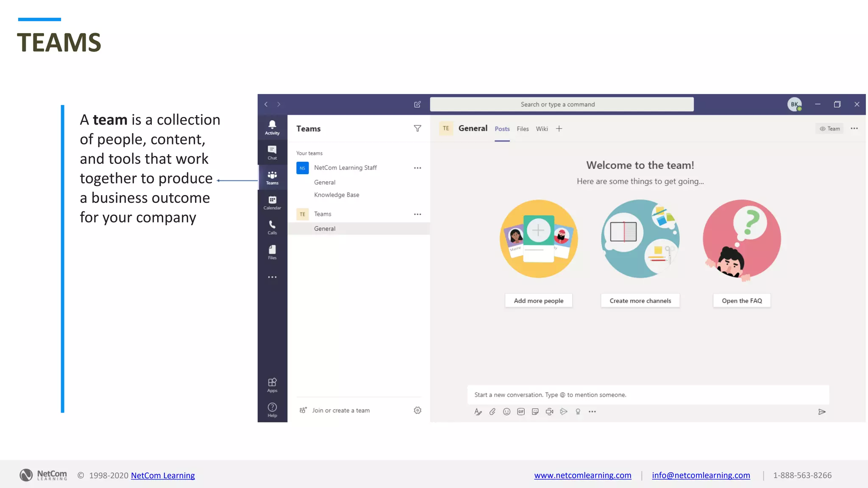Open the BK profile avatar

click(x=795, y=104)
